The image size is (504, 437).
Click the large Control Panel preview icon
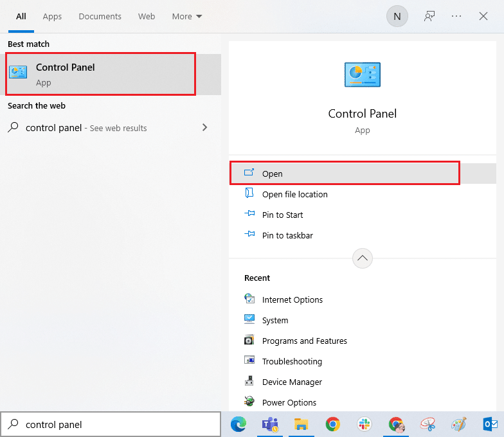pos(363,75)
